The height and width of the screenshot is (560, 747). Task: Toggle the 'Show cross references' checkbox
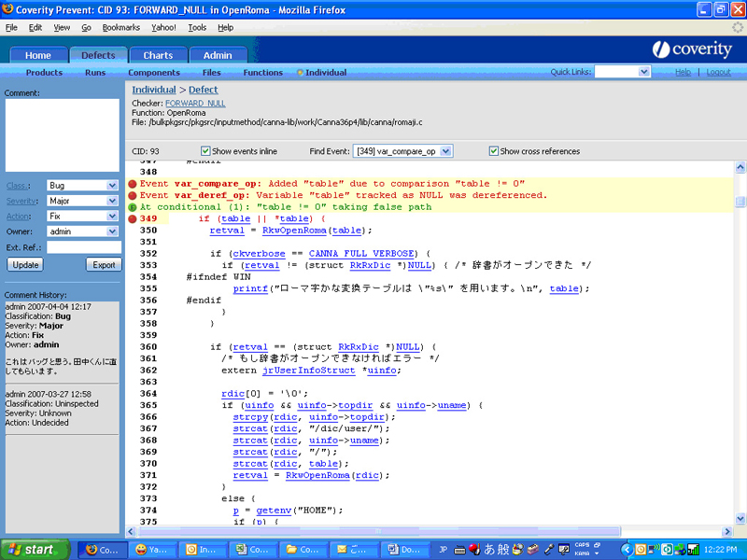point(494,151)
